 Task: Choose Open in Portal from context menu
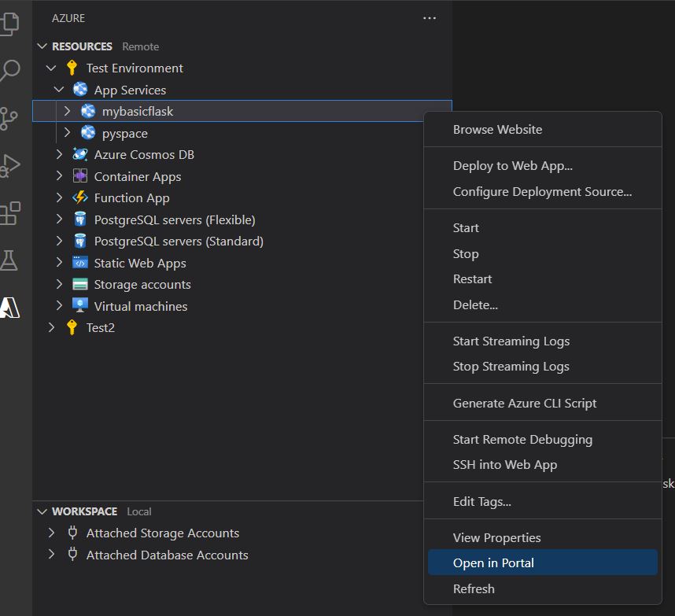tap(493, 563)
